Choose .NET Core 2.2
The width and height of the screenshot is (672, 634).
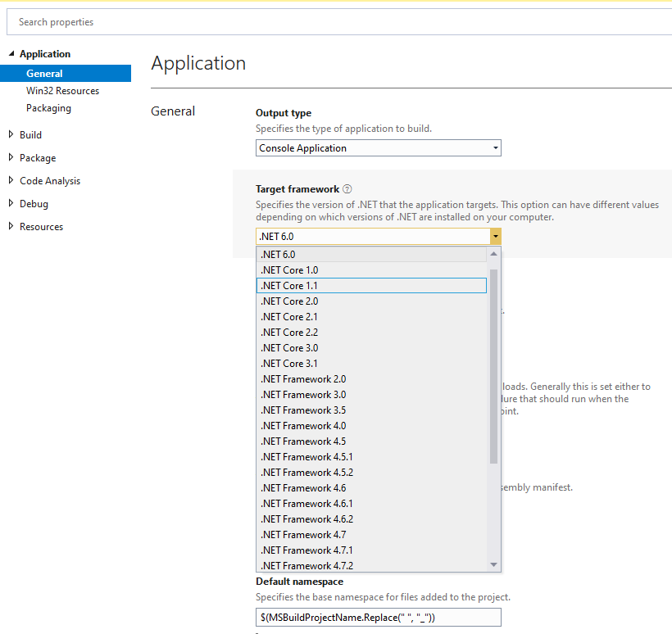pyautogui.click(x=371, y=333)
